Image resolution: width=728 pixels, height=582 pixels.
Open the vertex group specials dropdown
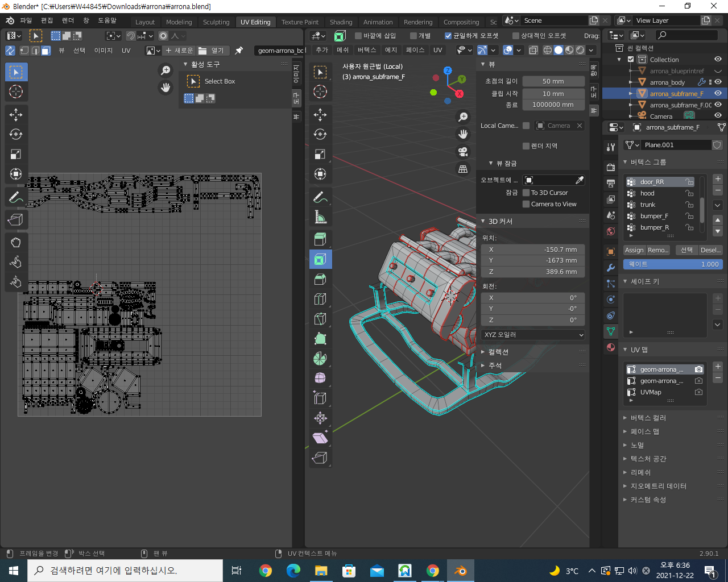tap(718, 205)
